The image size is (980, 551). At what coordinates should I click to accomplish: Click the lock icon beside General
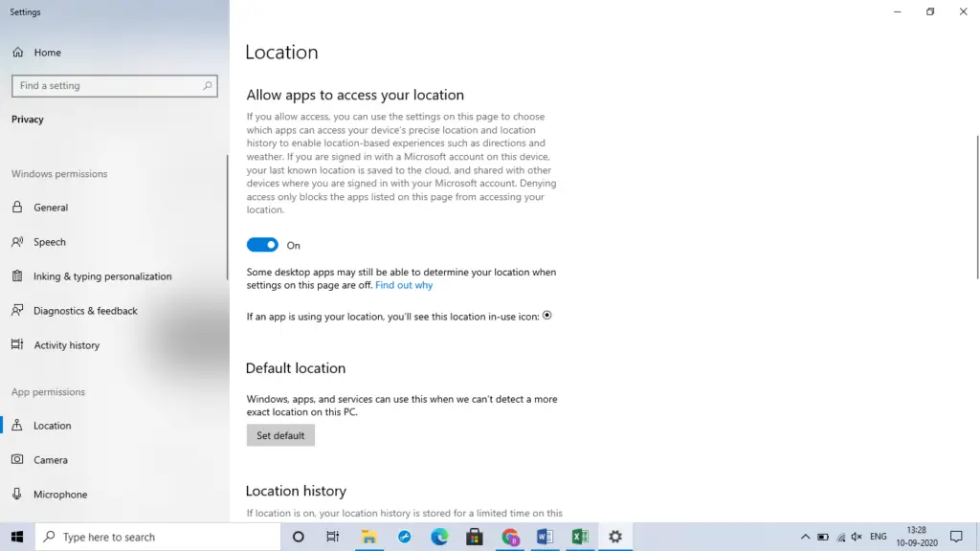pos(17,207)
